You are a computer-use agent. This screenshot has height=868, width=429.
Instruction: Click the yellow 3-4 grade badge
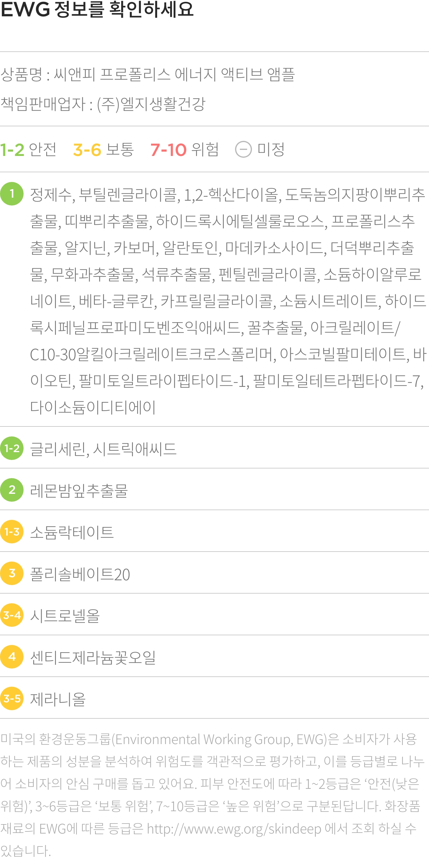(x=12, y=615)
